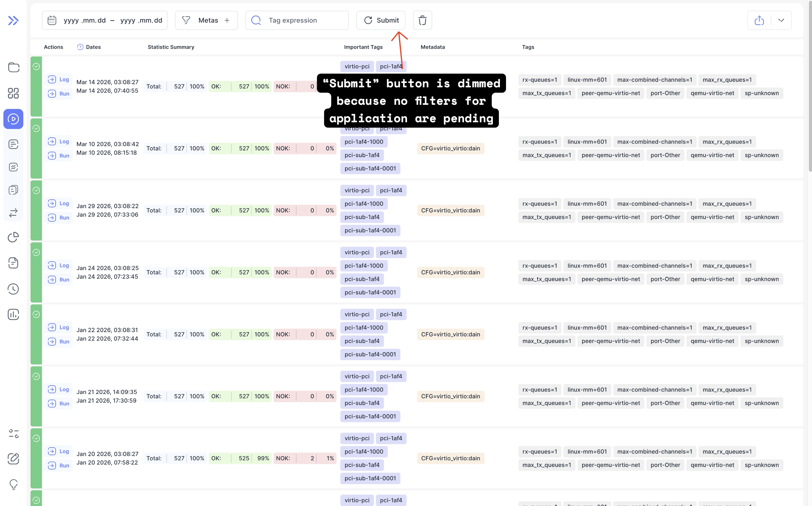The width and height of the screenshot is (812, 506).
Task: Open the dropdown arrow beside export button
Action: tap(781, 20)
